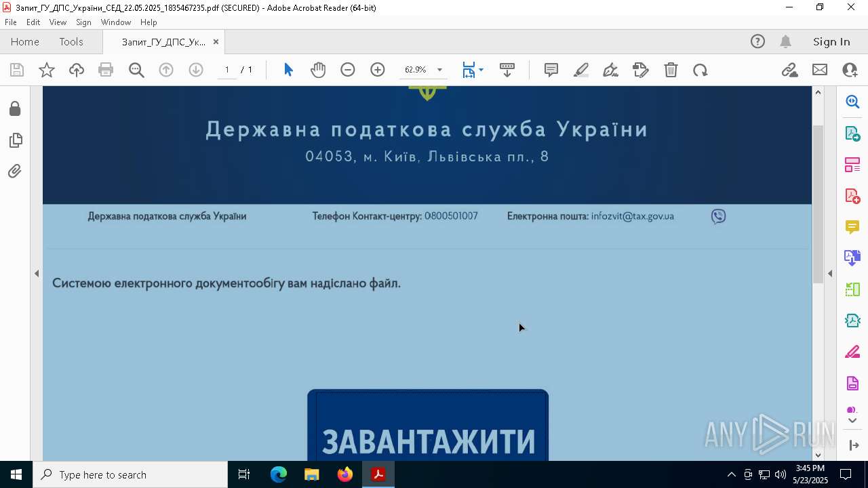Switch to the Tools tab
Screen dimensions: 868x488
coord(71,41)
